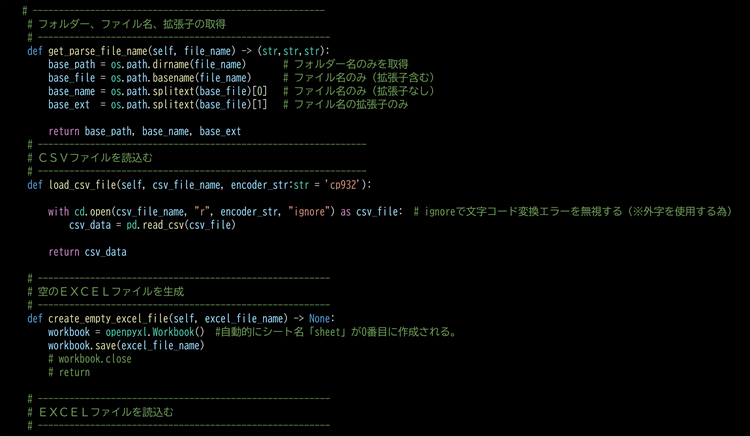Click the return csv_data statement

pyautogui.click(x=87, y=252)
